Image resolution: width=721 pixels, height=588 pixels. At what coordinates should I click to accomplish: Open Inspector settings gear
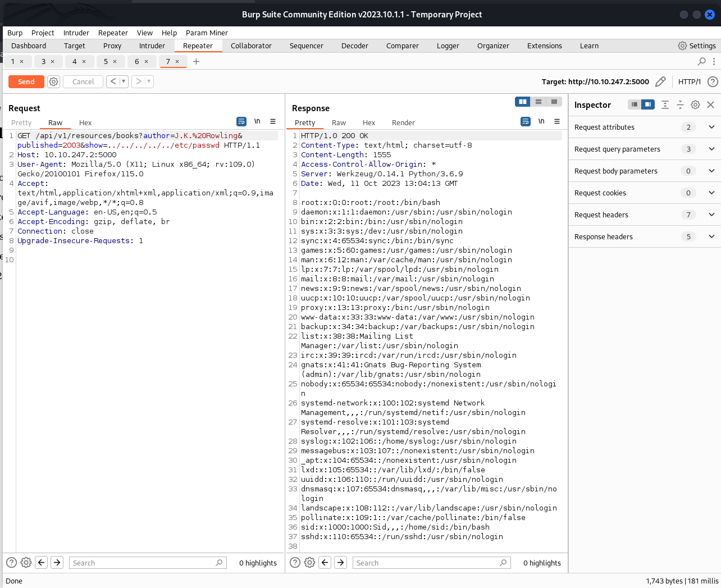(x=695, y=104)
